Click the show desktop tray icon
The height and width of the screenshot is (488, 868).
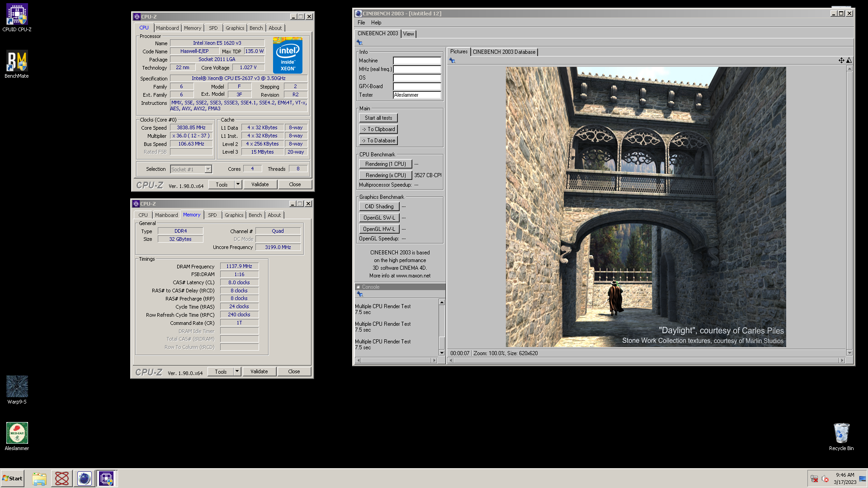tap(863, 479)
